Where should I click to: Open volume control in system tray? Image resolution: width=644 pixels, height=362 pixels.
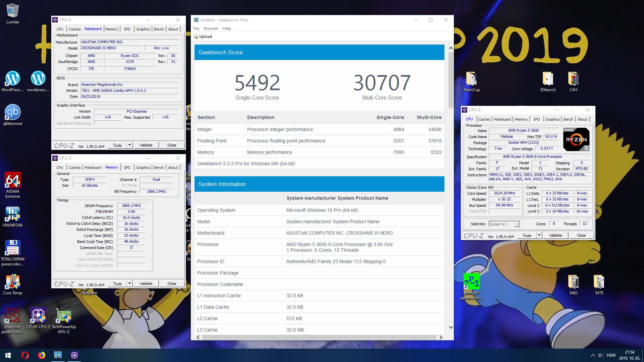pyautogui.click(x=600, y=355)
